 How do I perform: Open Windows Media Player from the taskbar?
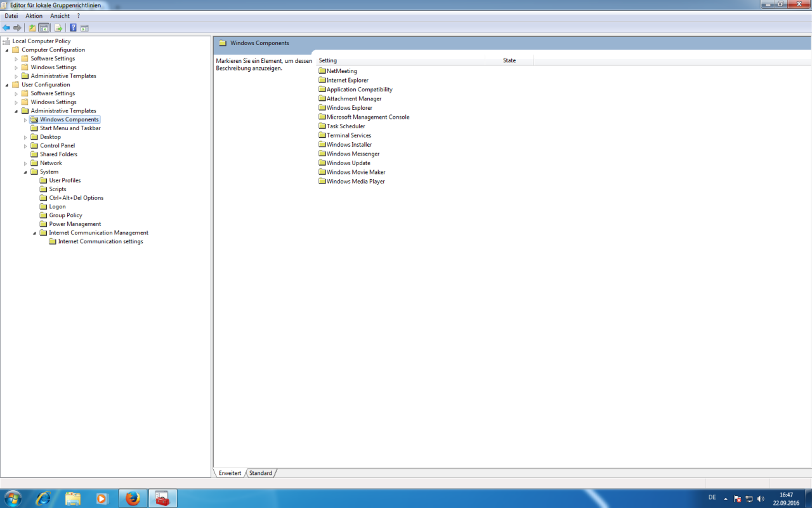click(102, 498)
